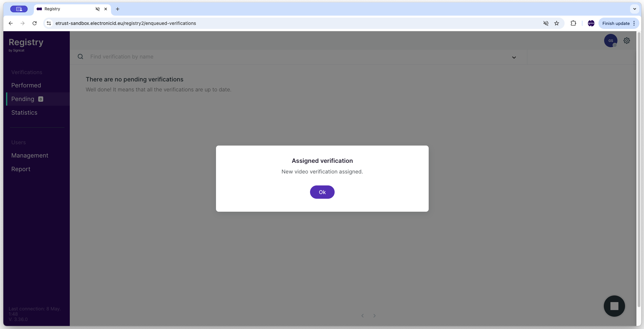Open the browser extensions puzzle icon
The image size is (644, 329).
point(573,23)
